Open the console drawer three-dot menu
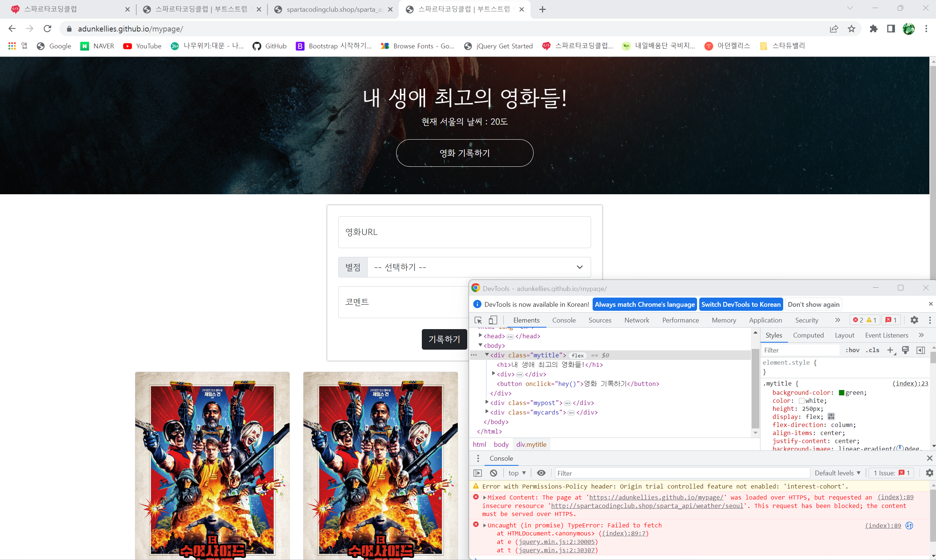 pyautogui.click(x=478, y=458)
